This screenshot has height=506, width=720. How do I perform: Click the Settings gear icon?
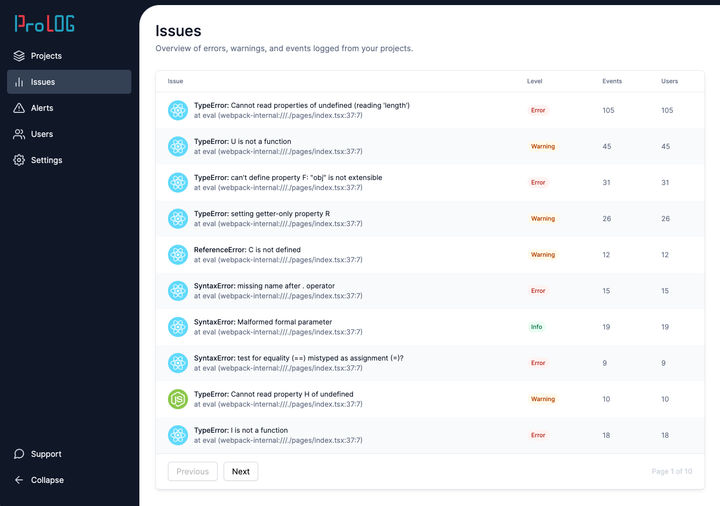coord(19,160)
